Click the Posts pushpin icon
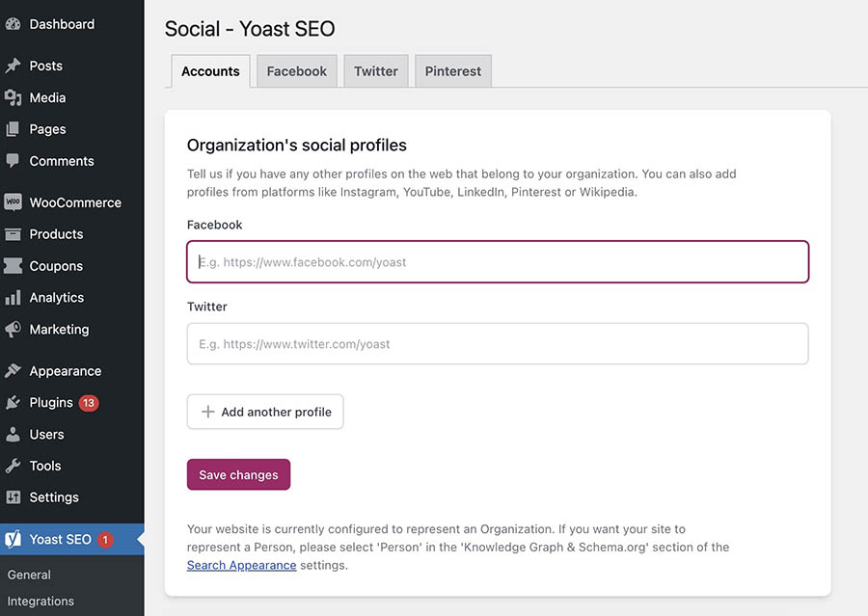This screenshot has width=868, height=616. point(14,66)
